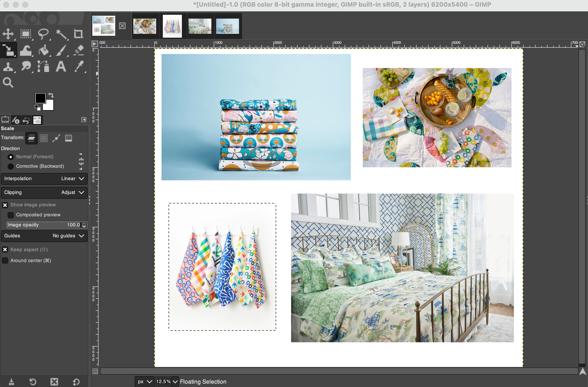This screenshot has width=588, height=387.
Task: Open the zoom percentage dropdown
Action: click(x=175, y=382)
